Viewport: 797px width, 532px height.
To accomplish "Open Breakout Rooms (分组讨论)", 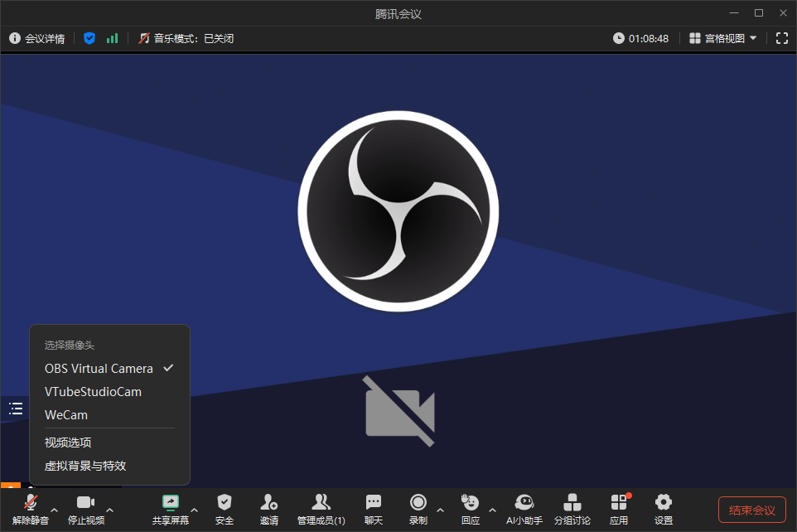I will tap(572, 503).
